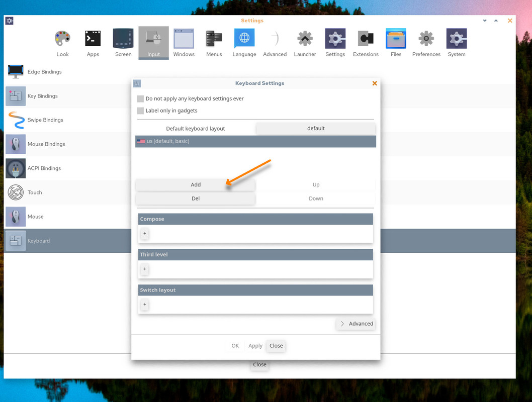The image size is (532, 402).
Task: Expand the Advanced section in Keyboard Settings
Action: pyautogui.click(x=356, y=324)
